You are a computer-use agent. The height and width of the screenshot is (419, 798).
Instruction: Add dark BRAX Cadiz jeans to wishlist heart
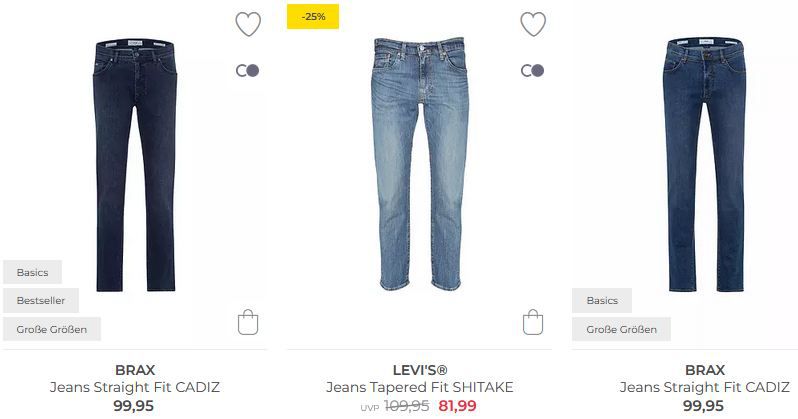248,24
